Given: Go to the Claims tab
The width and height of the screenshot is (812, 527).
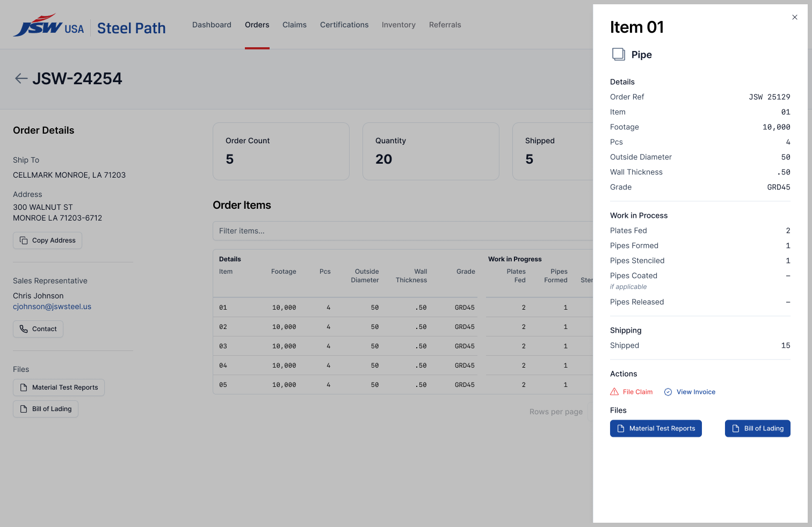Looking at the screenshot, I should (294, 25).
